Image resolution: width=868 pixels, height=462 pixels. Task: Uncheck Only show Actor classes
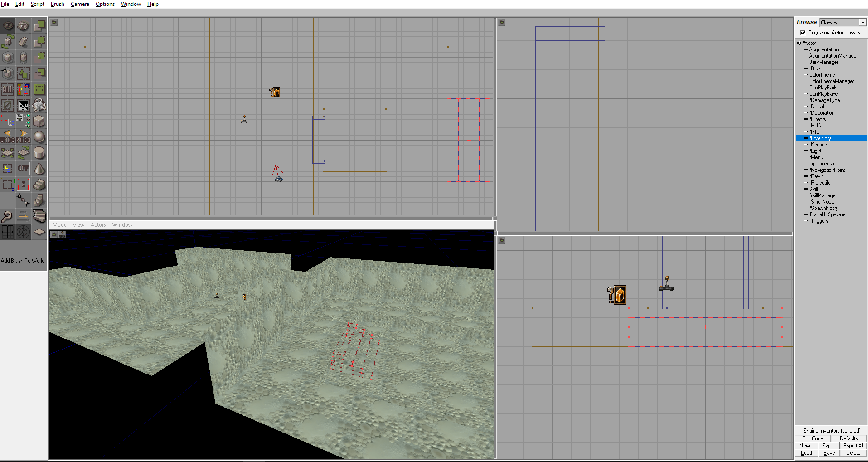803,33
